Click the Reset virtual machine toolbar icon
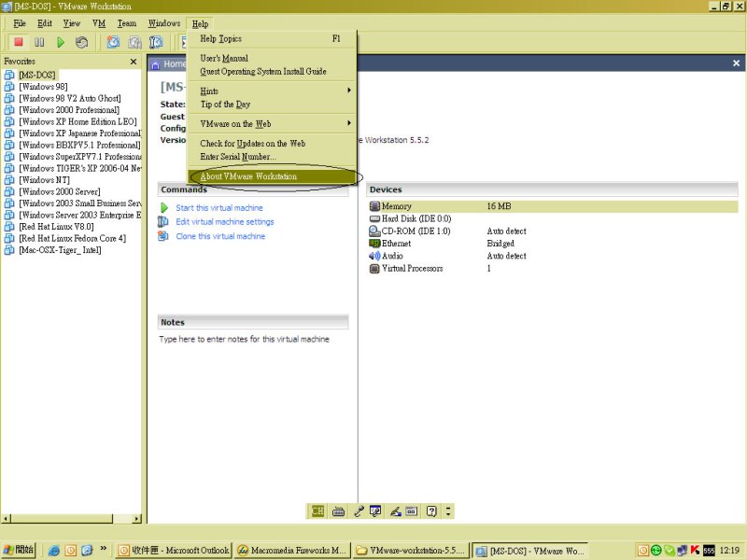Image resolution: width=747 pixels, height=560 pixels. click(x=81, y=42)
